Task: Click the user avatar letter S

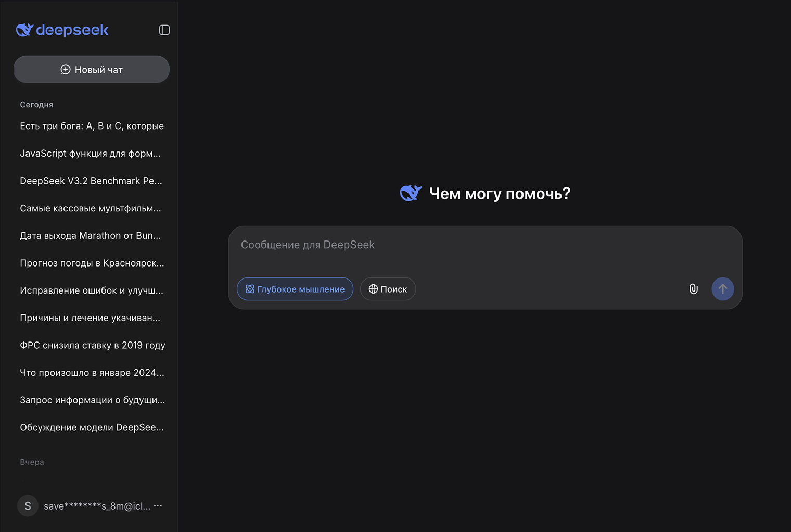Action: [x=28, y=505]
